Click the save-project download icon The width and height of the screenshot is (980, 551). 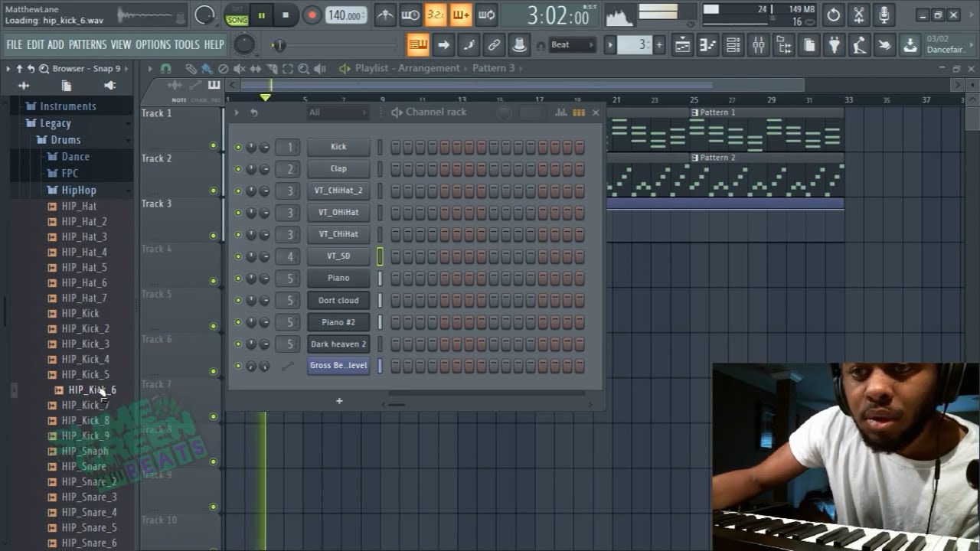(910, 45)
